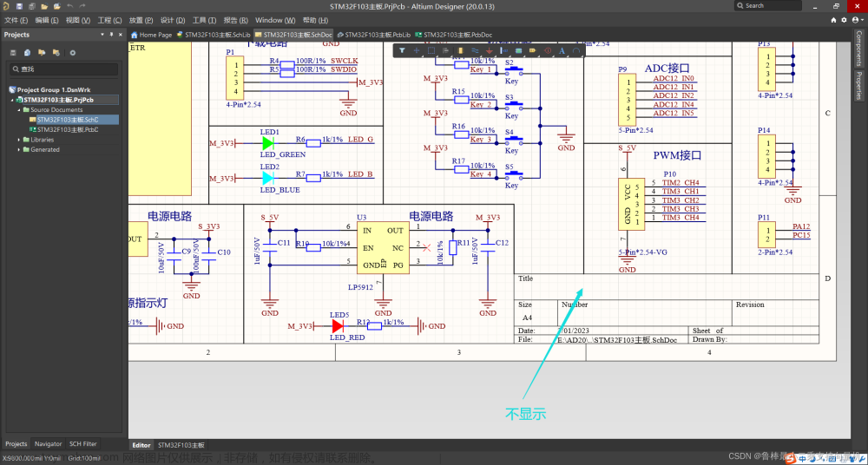Click the Open file folder icon in the title bar
The image size is (868, 465).
(44, 6)
